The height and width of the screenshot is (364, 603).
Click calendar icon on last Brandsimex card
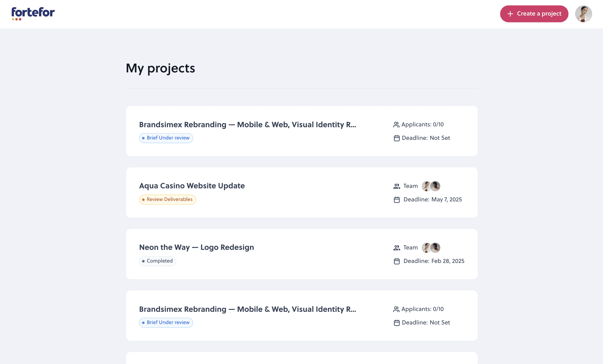click(397, 323)
